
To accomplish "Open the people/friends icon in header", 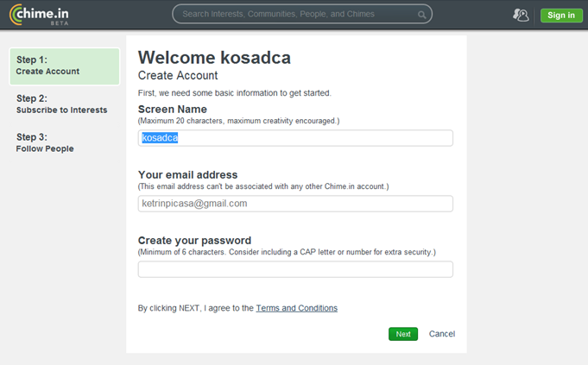I will 521,15.
